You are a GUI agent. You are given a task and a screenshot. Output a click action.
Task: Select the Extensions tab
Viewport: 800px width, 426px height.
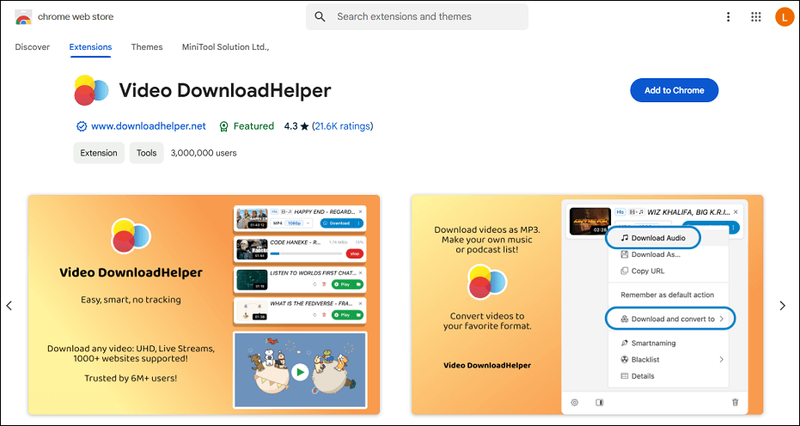click(90, 47)
